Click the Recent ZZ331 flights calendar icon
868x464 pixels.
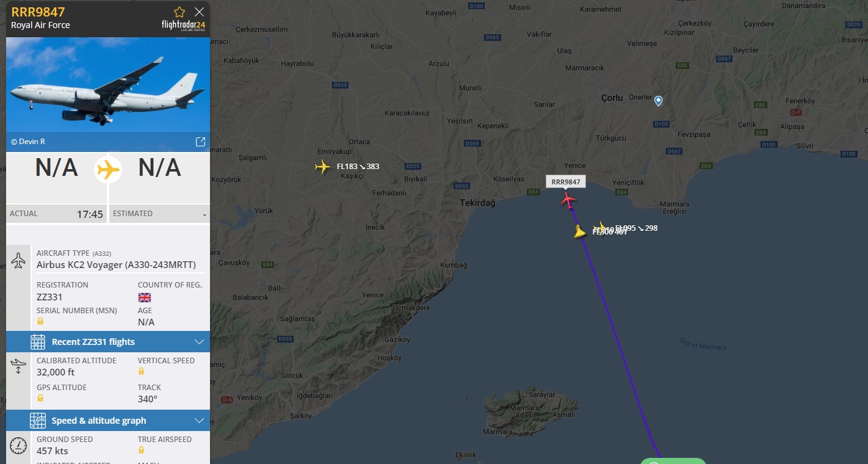38,342
